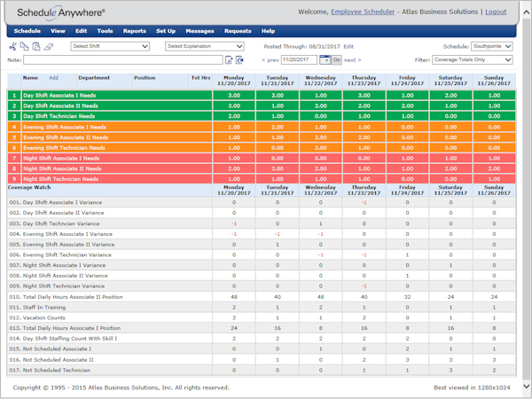Open the Schedule Southpointe dropdown
The width and height of the screenshot is (532, 399).
[x=489, y=46]
